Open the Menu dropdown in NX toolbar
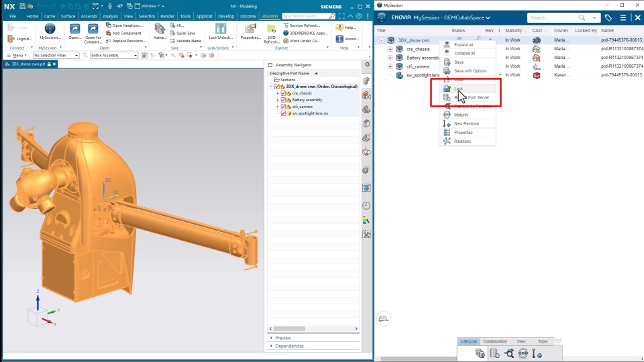Viewport: 644px width, 362px height. 17,56
